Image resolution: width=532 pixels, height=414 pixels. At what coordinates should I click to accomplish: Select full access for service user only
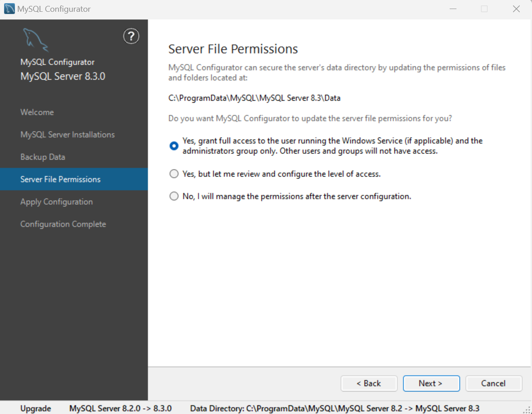174,146
